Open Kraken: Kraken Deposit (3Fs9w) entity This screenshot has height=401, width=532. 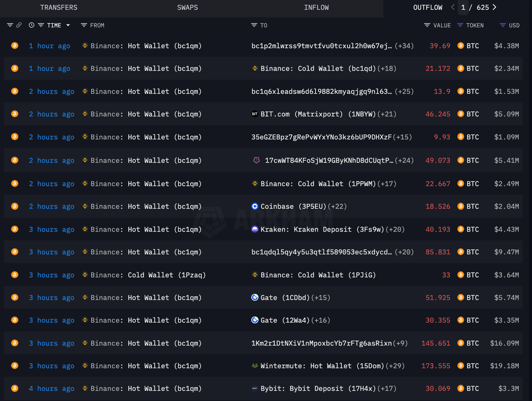(x=322, y=229)
